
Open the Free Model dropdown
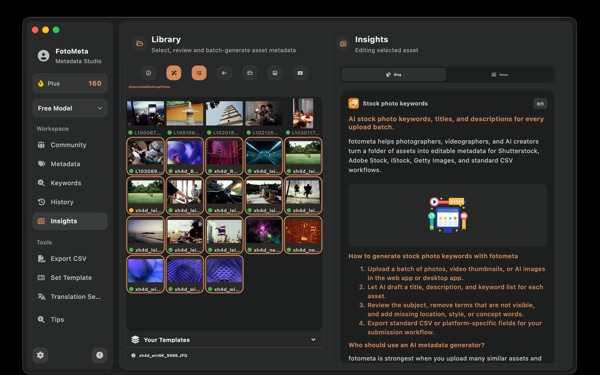70,108
